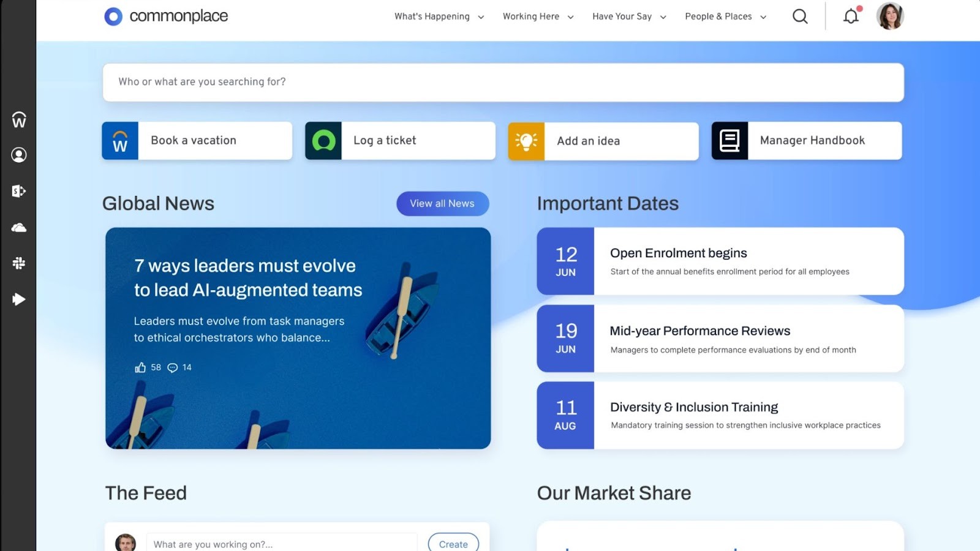Screen dimensions: 980x551
Task: Expand the Working Here dropdown
Action: (x=537, y=17)
